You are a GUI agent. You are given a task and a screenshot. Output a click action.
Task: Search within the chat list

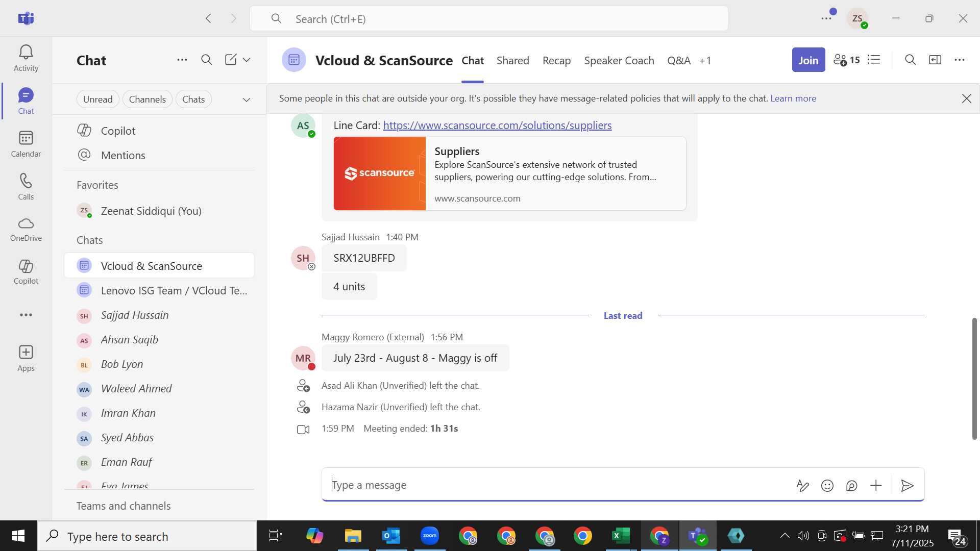tap(207, 60)
